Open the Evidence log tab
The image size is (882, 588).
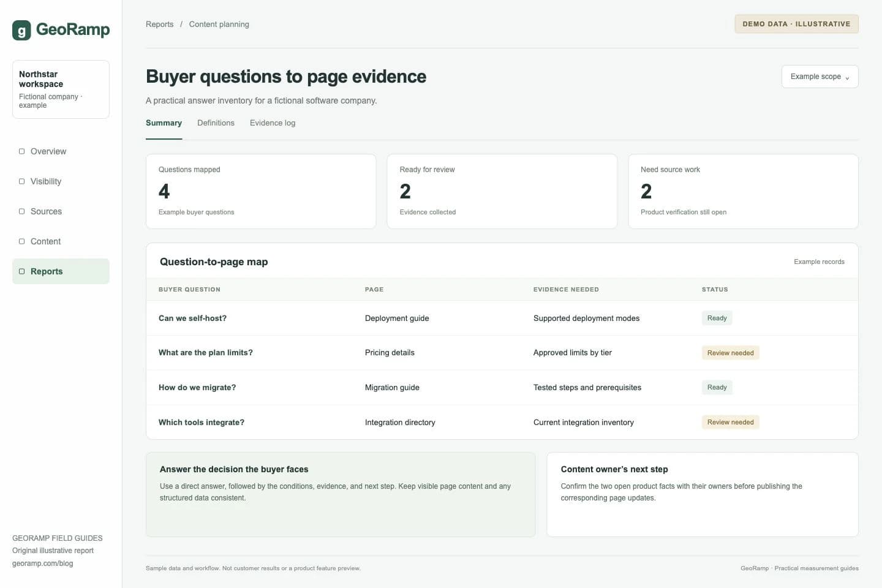tap(273, 123)
